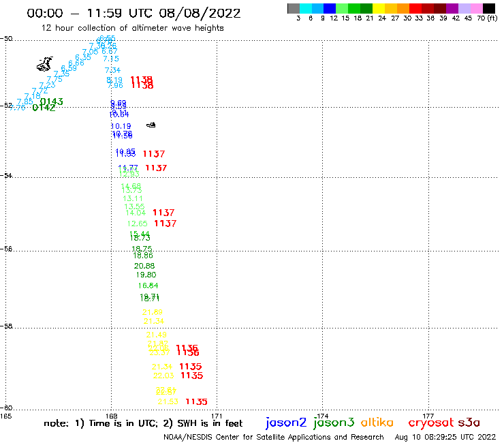Click the wave height value '20.88'
Viewport: 504px width, 443px height.
(144, 266)
